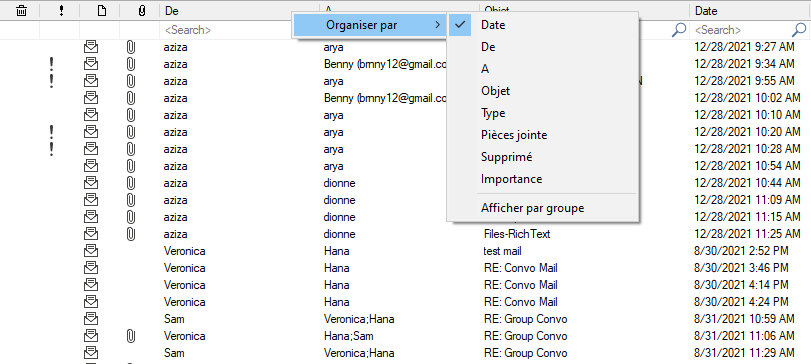
Task: Select checked Date option in the submenu
Action: click(543, 25)
